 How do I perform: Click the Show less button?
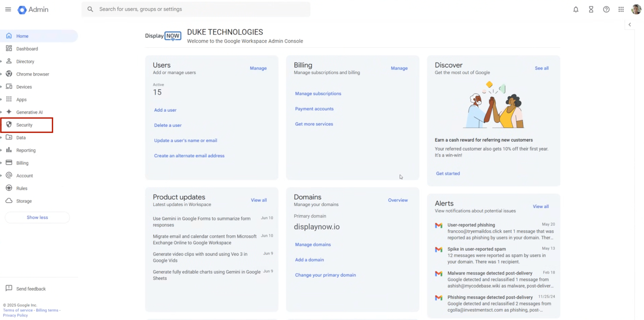click(x=37, y=217)
